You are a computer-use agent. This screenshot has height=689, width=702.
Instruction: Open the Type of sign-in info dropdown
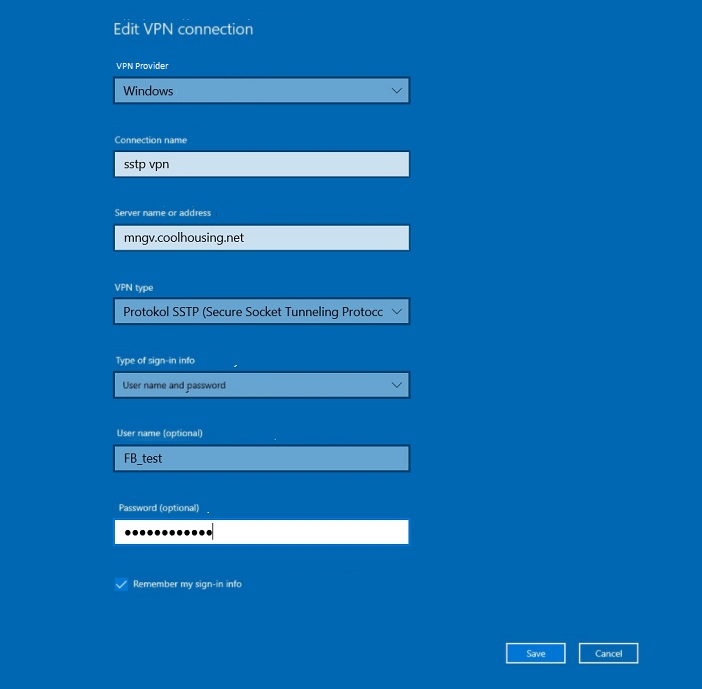[261, 385]
